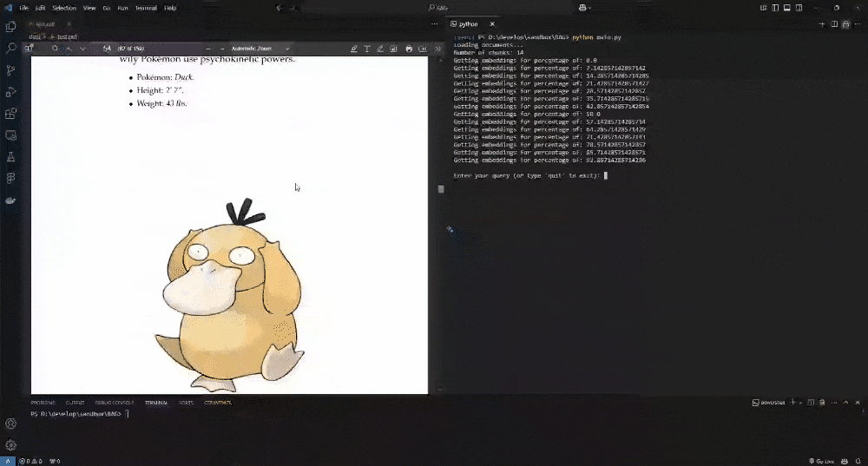Create new terminal in editor area

click(x=821, y=23)
